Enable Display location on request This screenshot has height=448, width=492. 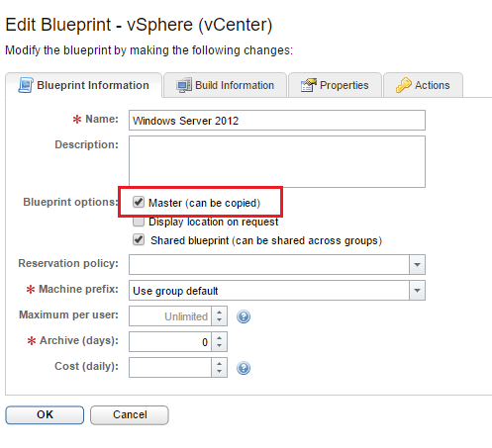(x=139, y=222)
